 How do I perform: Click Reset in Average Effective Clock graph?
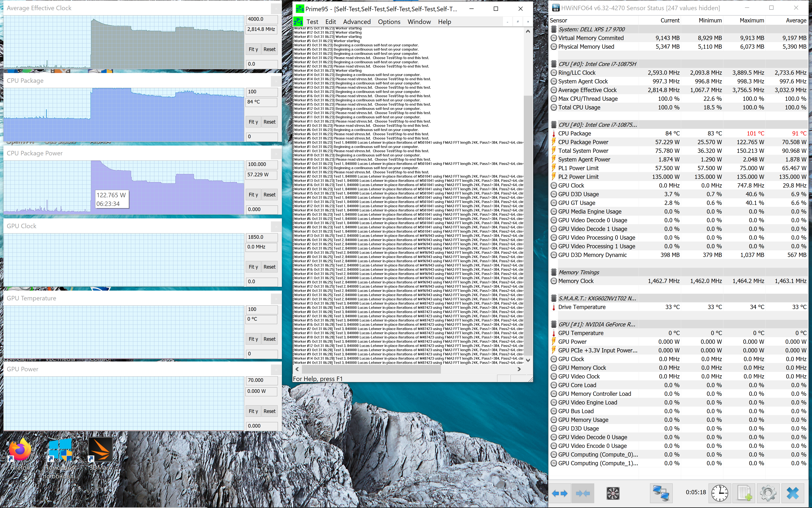coord(269,49)
